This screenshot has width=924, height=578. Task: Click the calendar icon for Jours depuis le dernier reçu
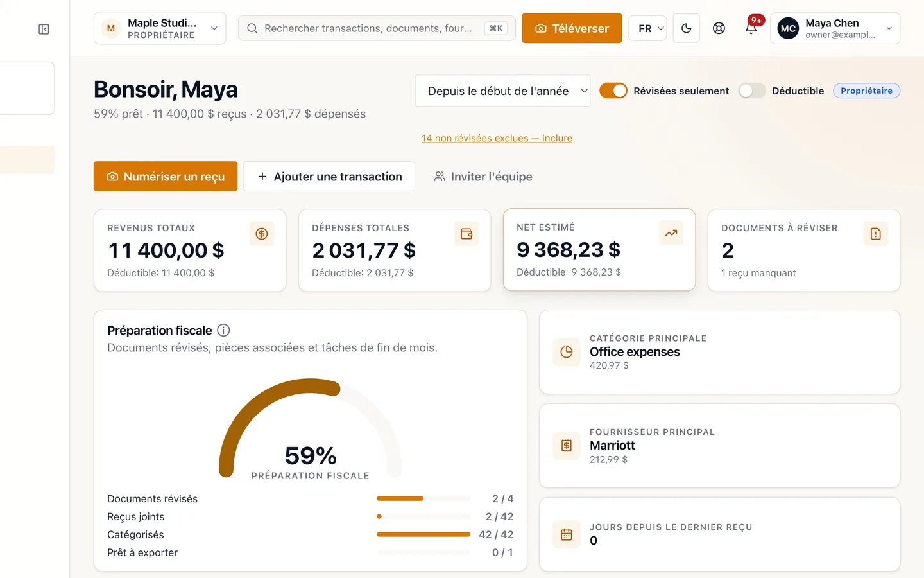click(567, 534)
